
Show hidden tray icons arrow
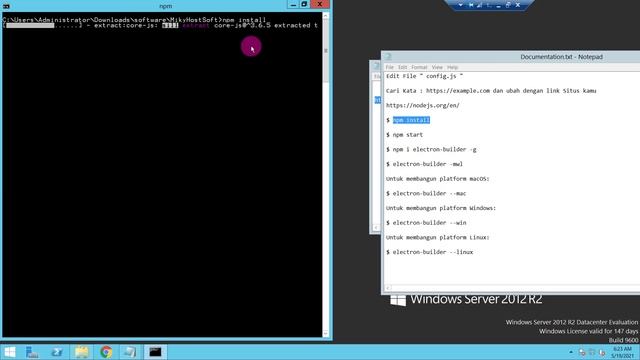point(571,352)
